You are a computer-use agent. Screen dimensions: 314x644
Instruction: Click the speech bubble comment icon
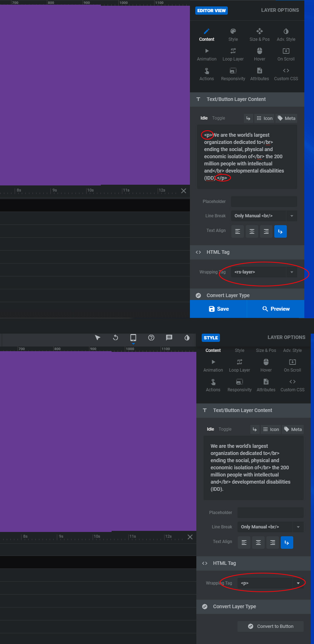point(169,338)
